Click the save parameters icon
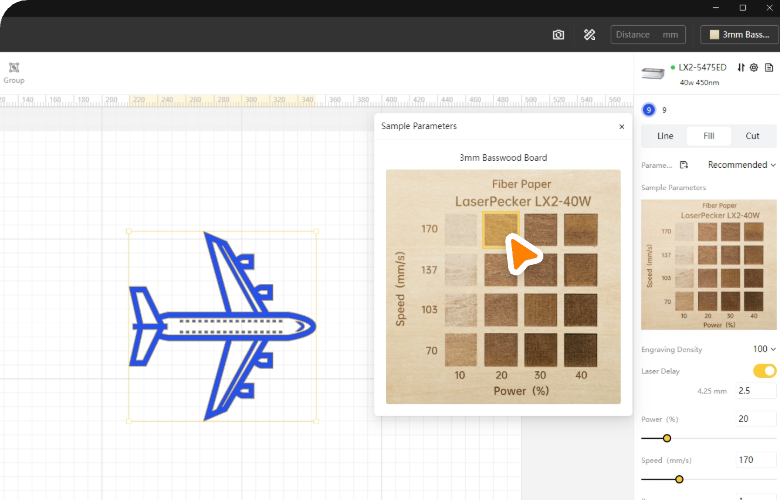This screenshot has width=780, height=500. pos(684,165)
